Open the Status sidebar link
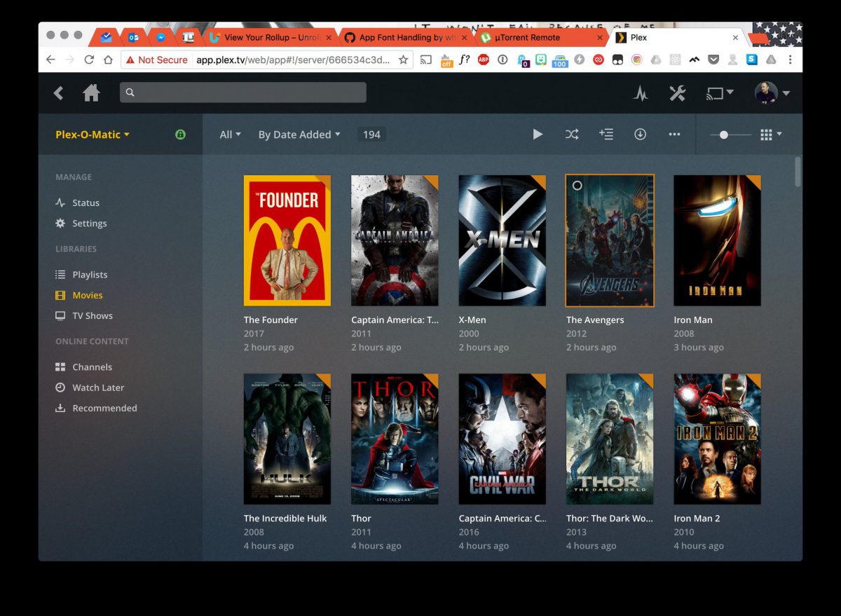 [x=86, y=203]
